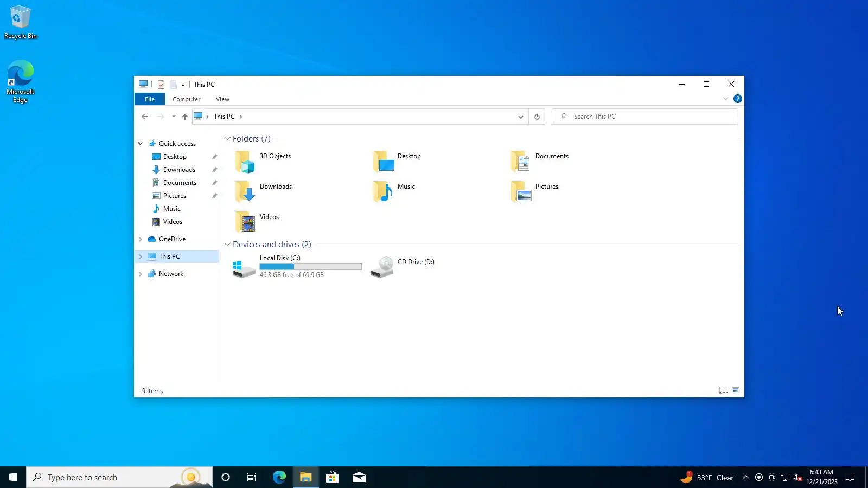The width and height of the screenshot is (868, 488).
Task: Select the Recycle Bin desktop icon
Action: point(21,22)
